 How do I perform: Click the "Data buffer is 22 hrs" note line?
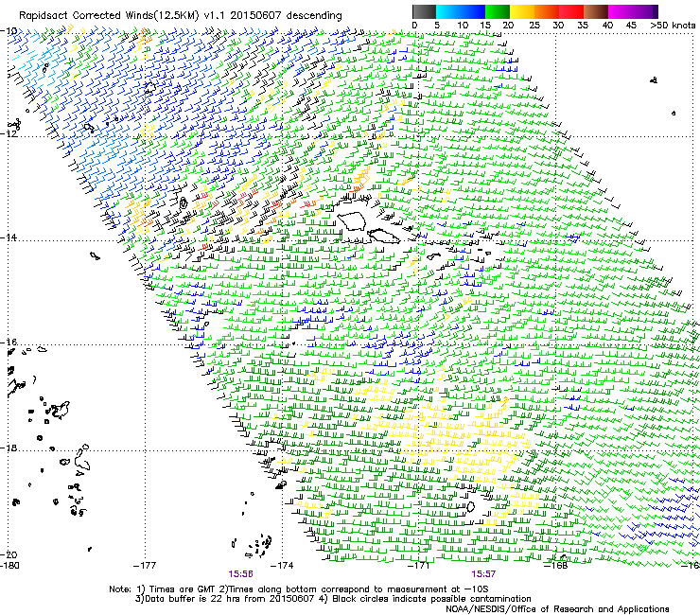click(x=333, y=599)
